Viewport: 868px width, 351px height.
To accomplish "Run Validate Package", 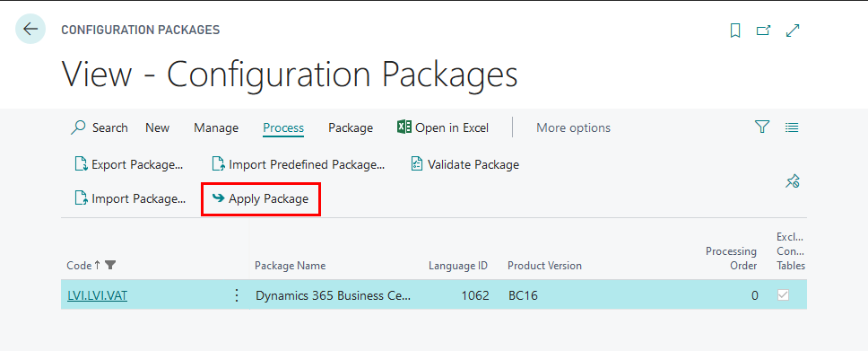I will click(465, 164).
